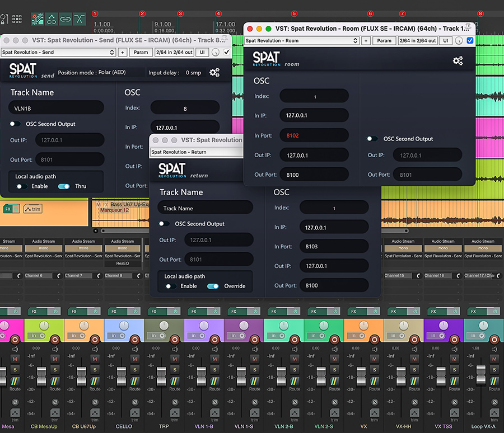Arm record on the TRP mixer channel
Viewport: 504px width, 433px height.
pos(175,339)
